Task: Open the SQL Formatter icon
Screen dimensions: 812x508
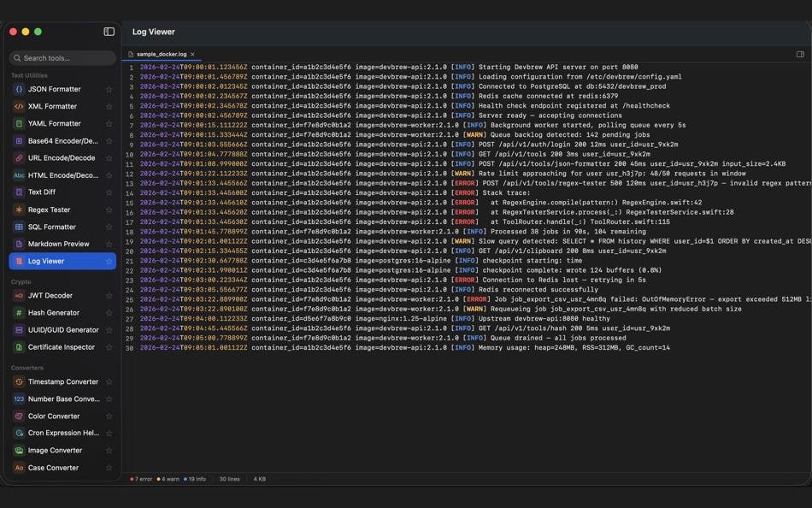Action: pyautogui.click(x=19, y=227)
